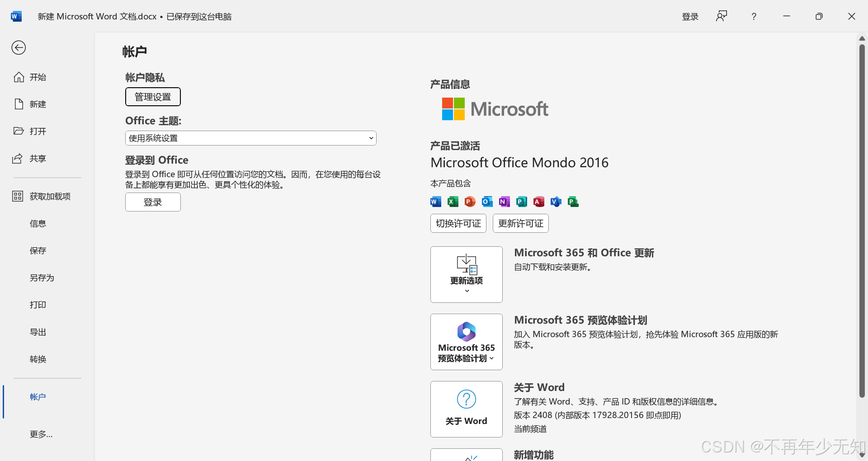Click the Word app icon in the title bar
868x461 pixels.
click(16, 17)
